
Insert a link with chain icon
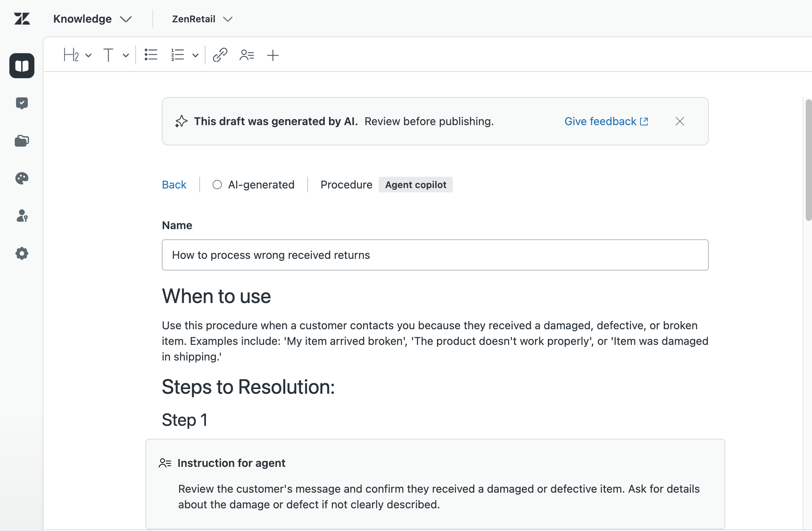220,55
